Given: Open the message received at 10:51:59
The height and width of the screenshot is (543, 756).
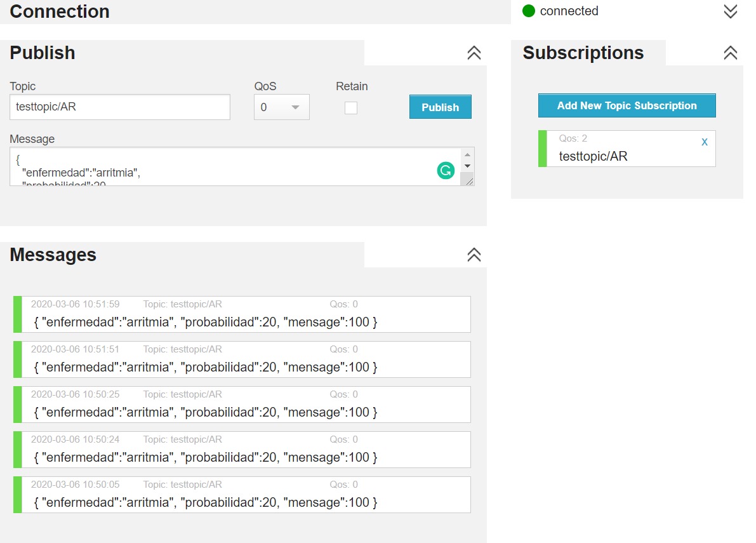Looking at the screenshot, I should click(242, 314).
